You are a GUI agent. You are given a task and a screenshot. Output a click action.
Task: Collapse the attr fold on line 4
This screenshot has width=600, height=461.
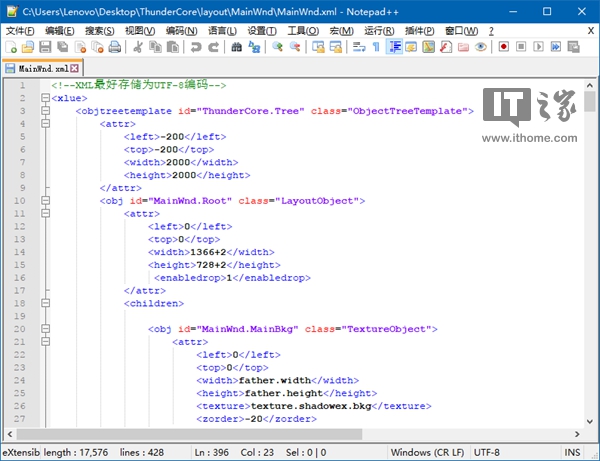pyautogui.click(x=45, y=124)
